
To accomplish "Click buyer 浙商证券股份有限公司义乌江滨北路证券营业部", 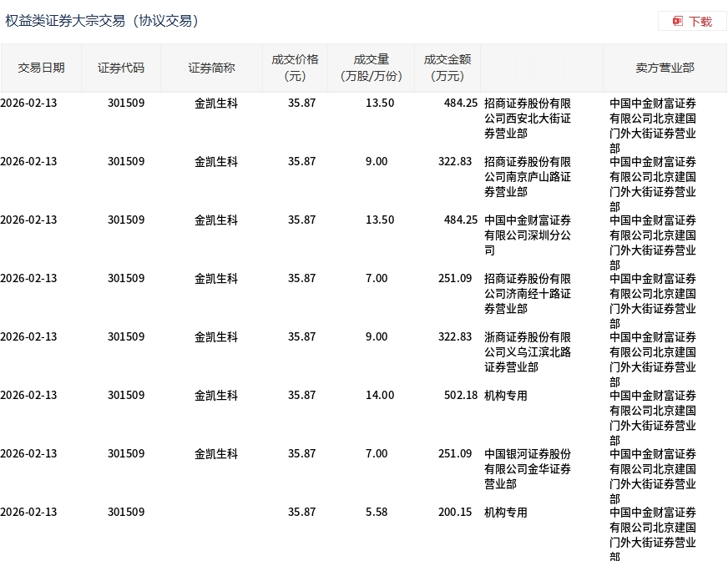I will [528, 352].
